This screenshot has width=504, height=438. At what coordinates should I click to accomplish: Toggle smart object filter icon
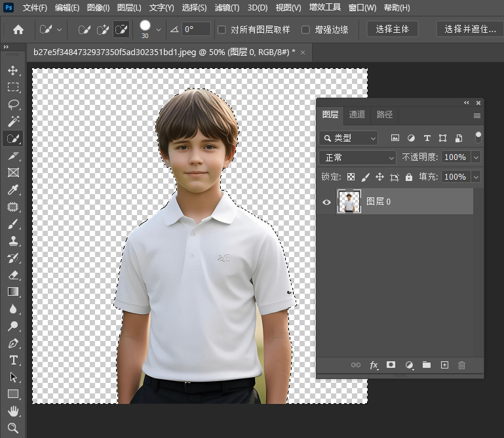point(459,138)
